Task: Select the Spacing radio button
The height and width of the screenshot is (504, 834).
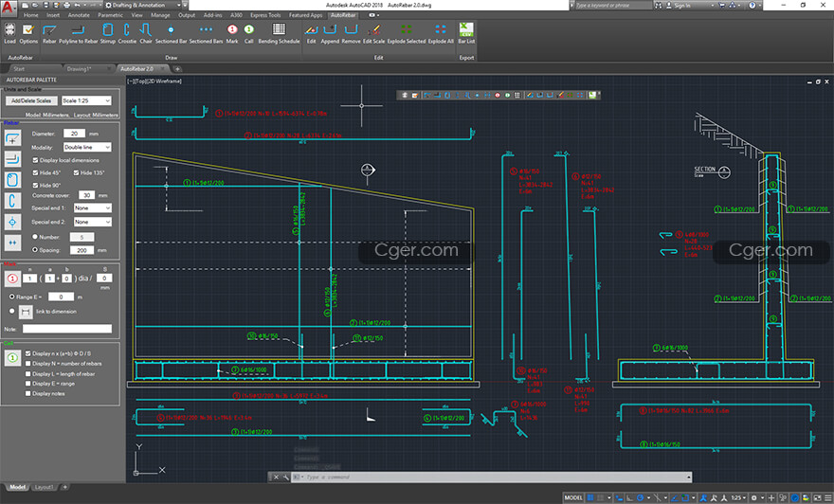Action: point(35,249)
